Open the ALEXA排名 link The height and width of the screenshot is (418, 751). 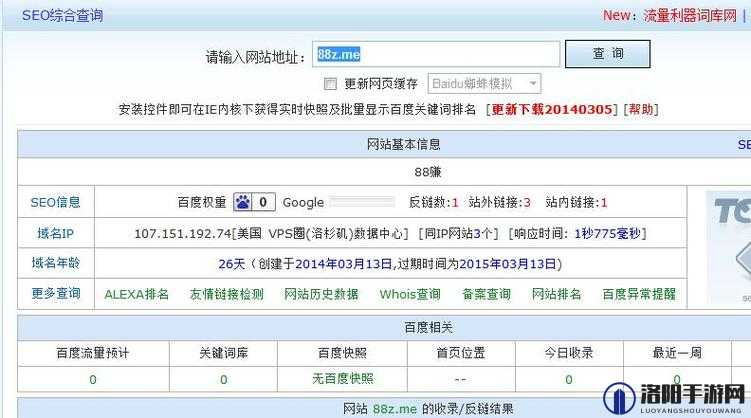coord(137,294)
